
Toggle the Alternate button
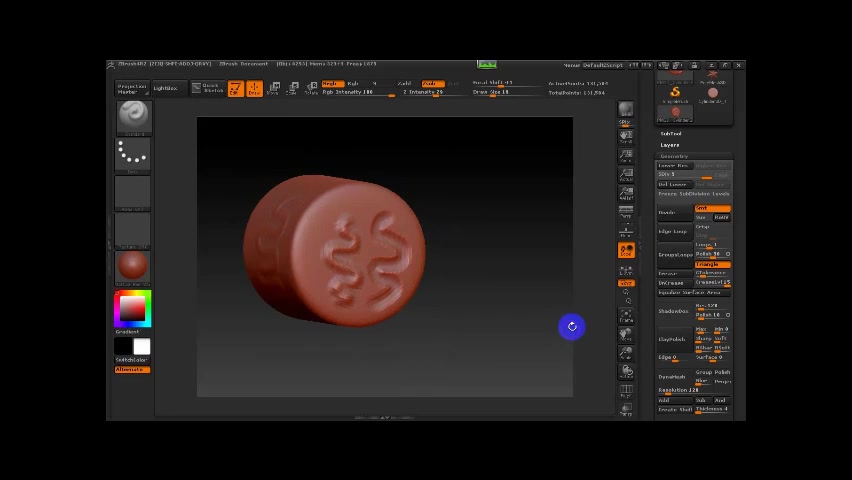click(x=132, y=370)
